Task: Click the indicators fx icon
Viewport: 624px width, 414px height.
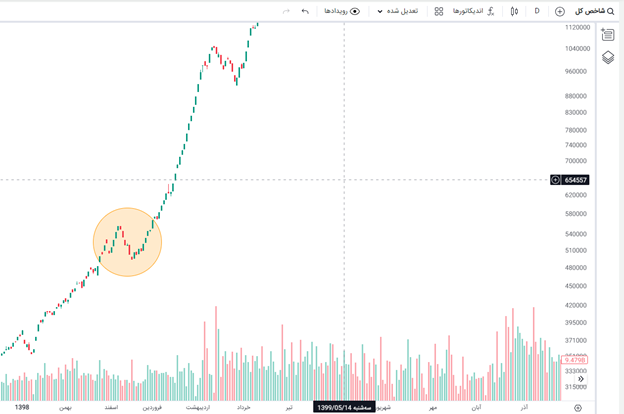Action: pyautogui.click(x=490, y=11)
